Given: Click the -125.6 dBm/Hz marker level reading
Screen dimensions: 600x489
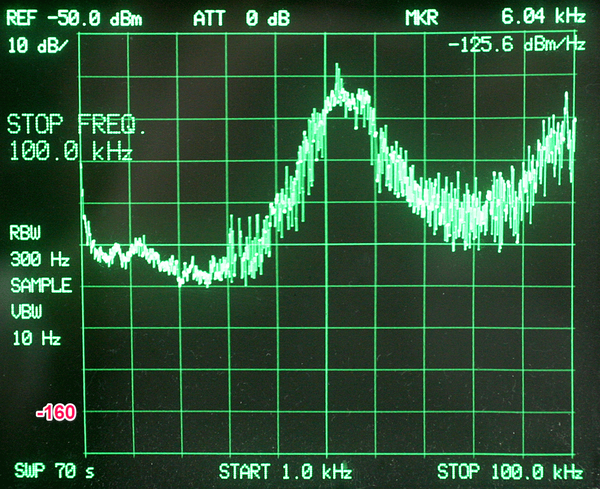Looking at the screenshot, I should [517, 43].
